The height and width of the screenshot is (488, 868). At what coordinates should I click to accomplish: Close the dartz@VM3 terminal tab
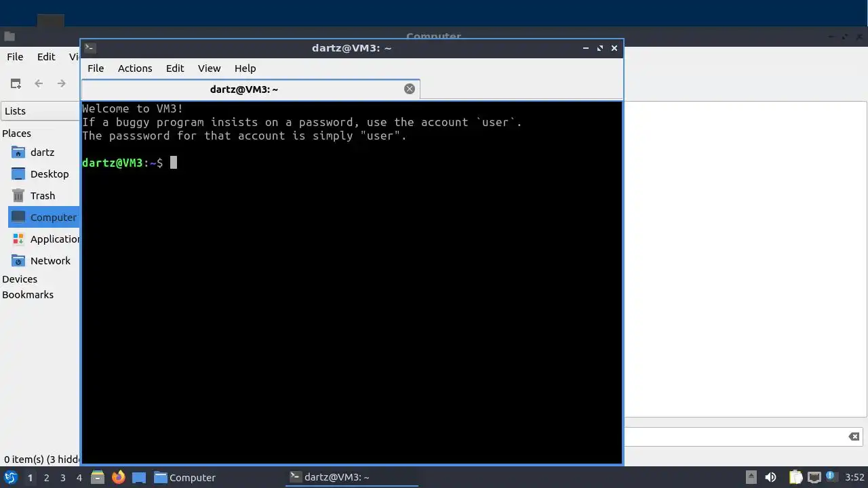tap(410, 89)
